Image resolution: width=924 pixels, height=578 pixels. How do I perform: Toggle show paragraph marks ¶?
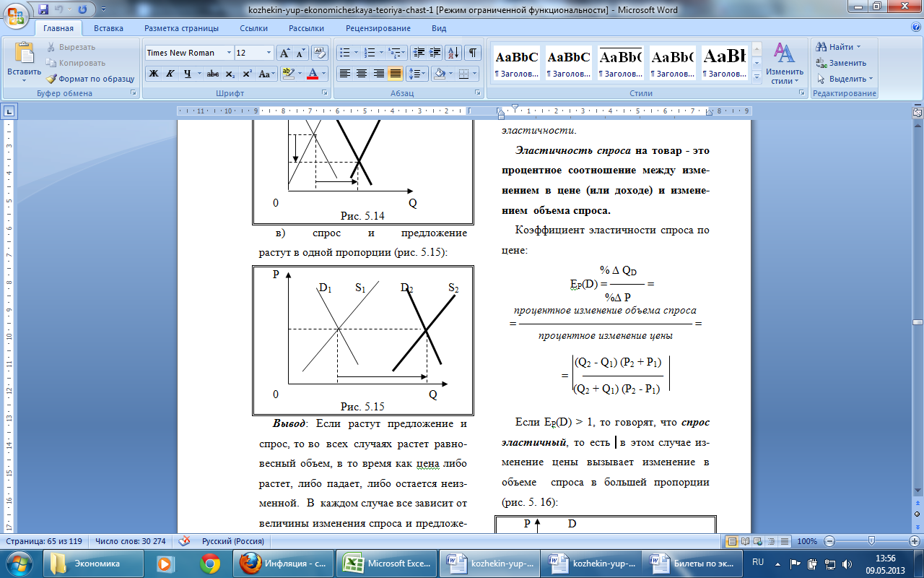473,53
